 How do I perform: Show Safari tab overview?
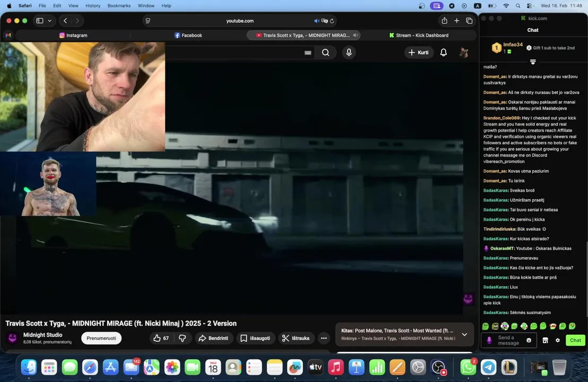pyautogui.click(x=469, y=21)
